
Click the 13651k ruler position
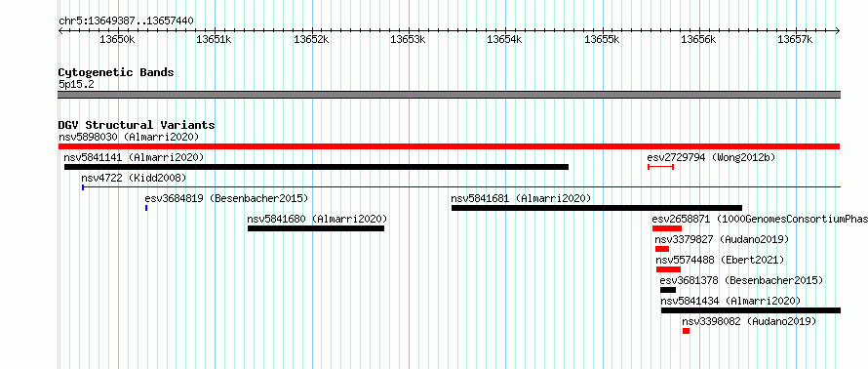[215, 39]
